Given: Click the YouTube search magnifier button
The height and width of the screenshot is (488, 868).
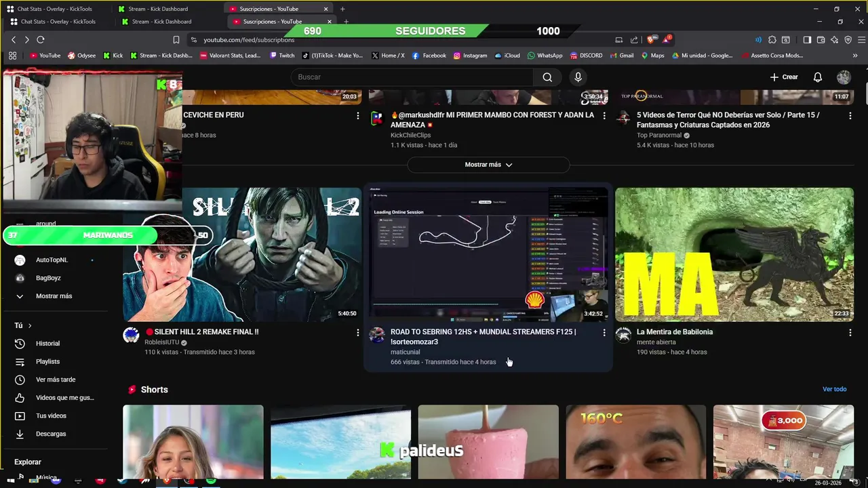Looking at the screenshot, I should click(x=547, y=77).
